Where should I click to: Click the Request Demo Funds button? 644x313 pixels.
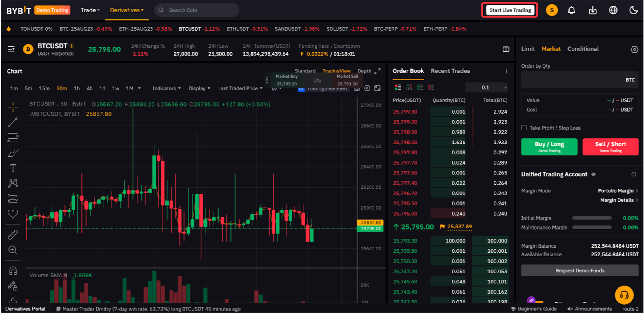(580, 270)
